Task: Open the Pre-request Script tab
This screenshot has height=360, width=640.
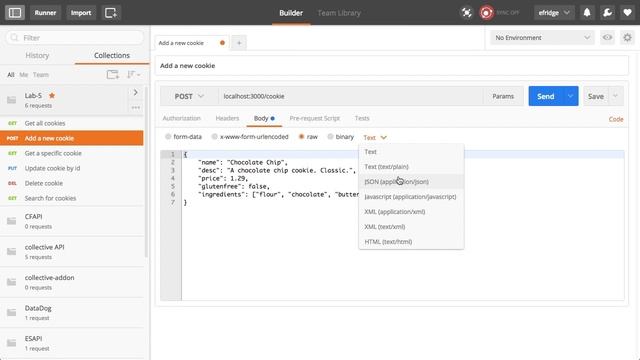Action: pos(314,118)
